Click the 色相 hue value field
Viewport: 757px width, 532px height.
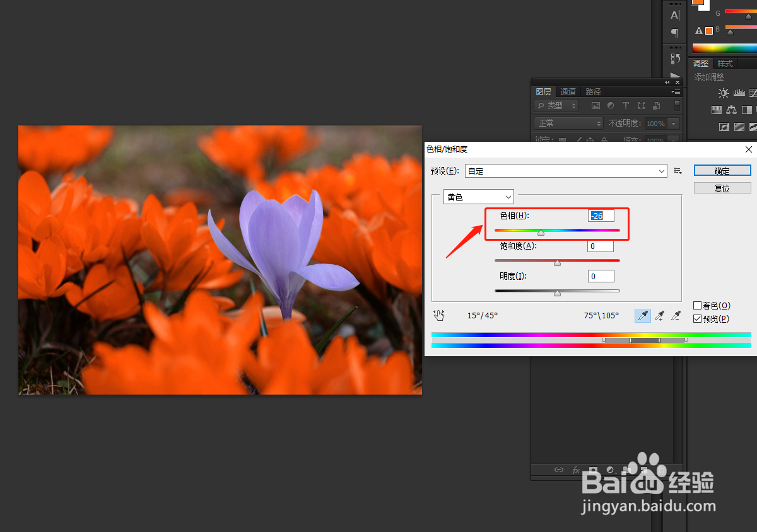click(x=601, y=216)
